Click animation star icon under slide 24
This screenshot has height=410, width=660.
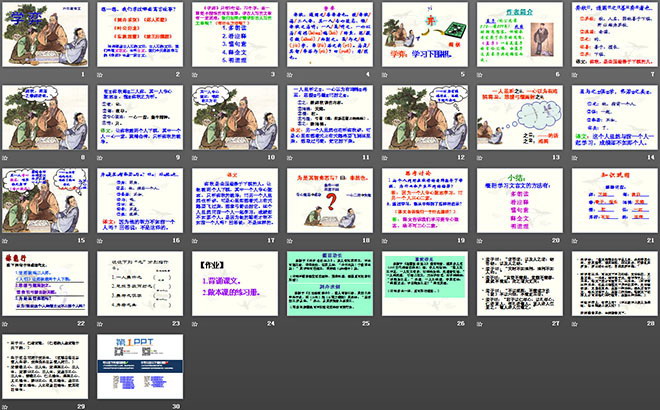(195, 324)
